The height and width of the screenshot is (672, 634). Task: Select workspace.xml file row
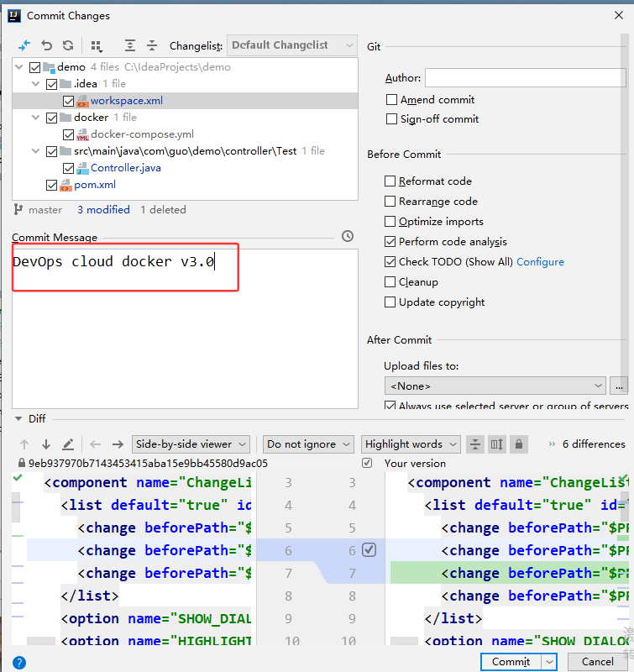click(185, 101)
